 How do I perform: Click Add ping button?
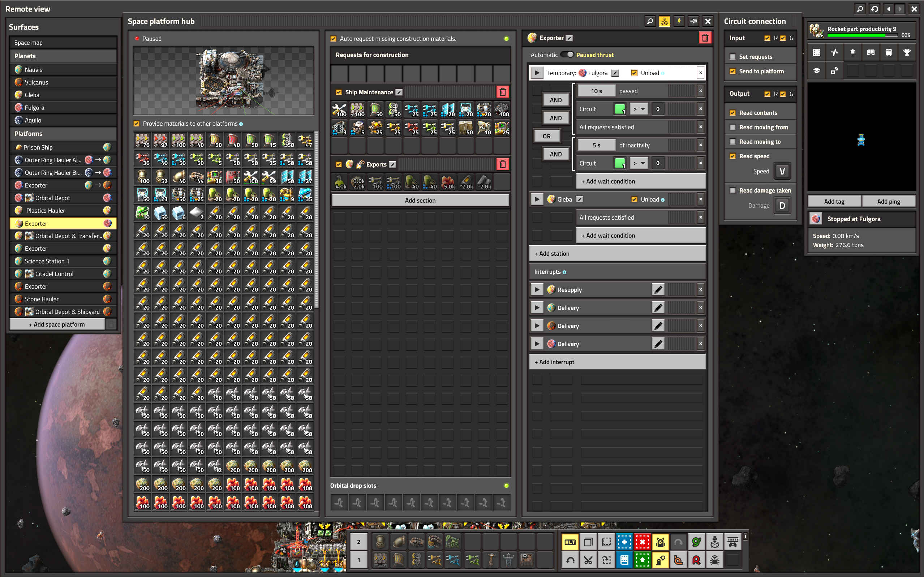pyautogui.click(x=888, y=202)
